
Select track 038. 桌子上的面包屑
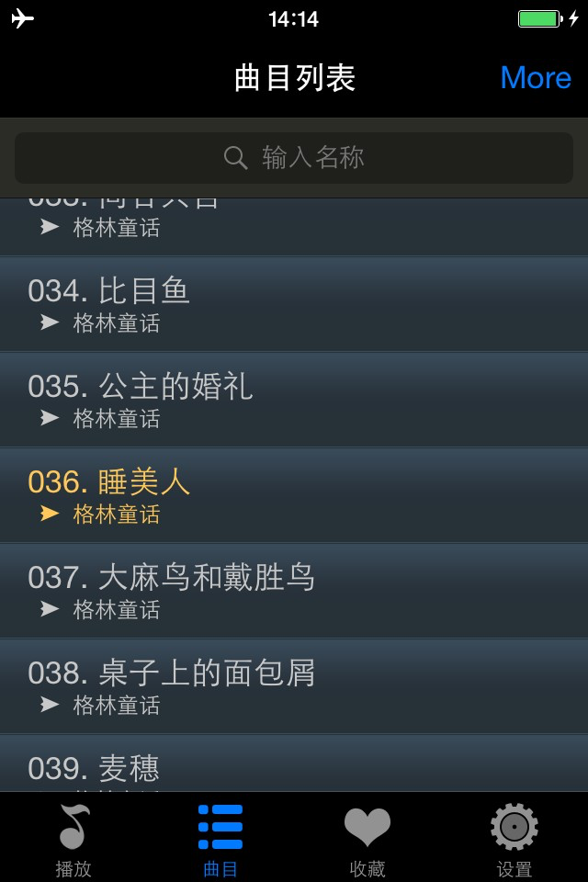294,687
